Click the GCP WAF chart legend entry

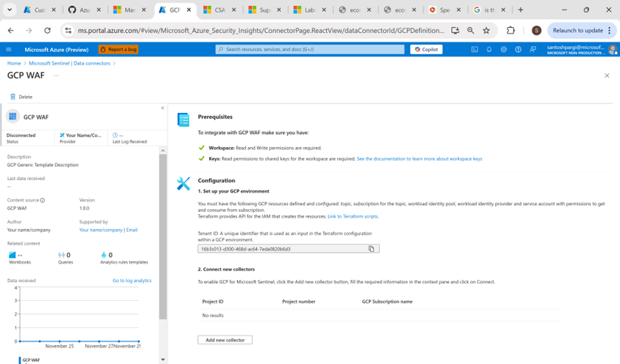[30, 360]
